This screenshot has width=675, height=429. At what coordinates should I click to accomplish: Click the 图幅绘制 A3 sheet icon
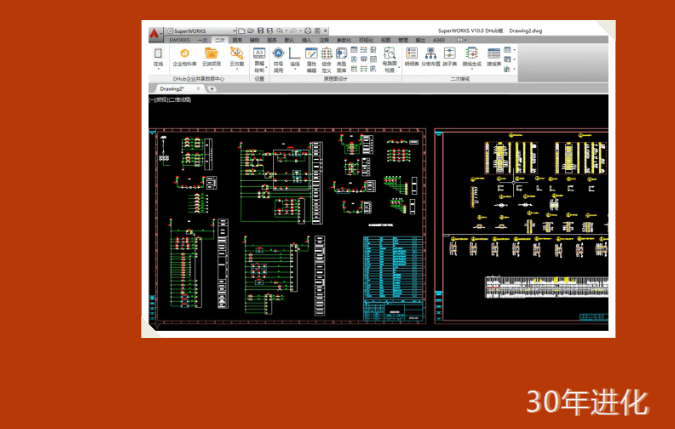tap(259, 53)
